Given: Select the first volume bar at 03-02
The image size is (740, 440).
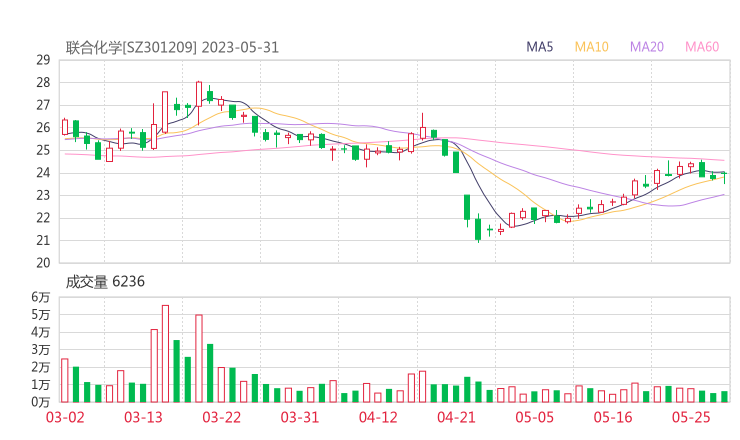Looking at the screenshot, I should point(65,381).
